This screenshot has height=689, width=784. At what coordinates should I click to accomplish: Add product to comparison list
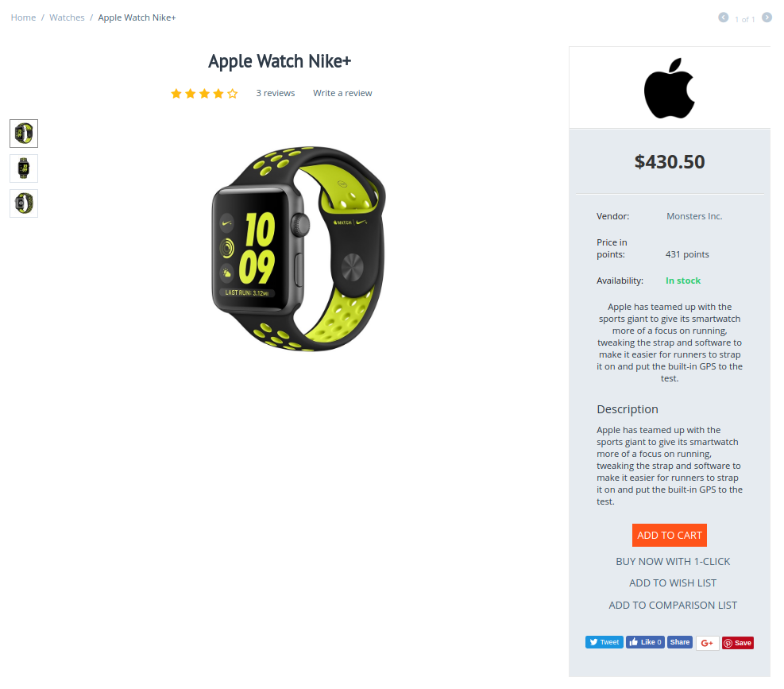(673, 605)
